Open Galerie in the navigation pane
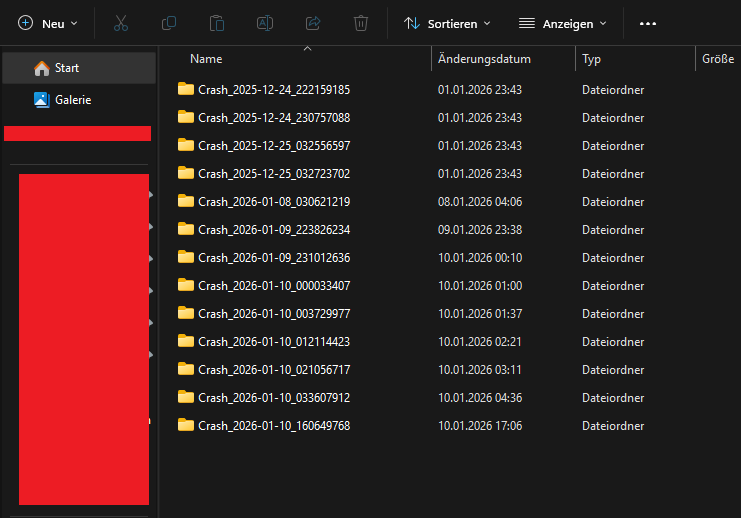This screenshot has height=518, width=741. click(73, 100)
